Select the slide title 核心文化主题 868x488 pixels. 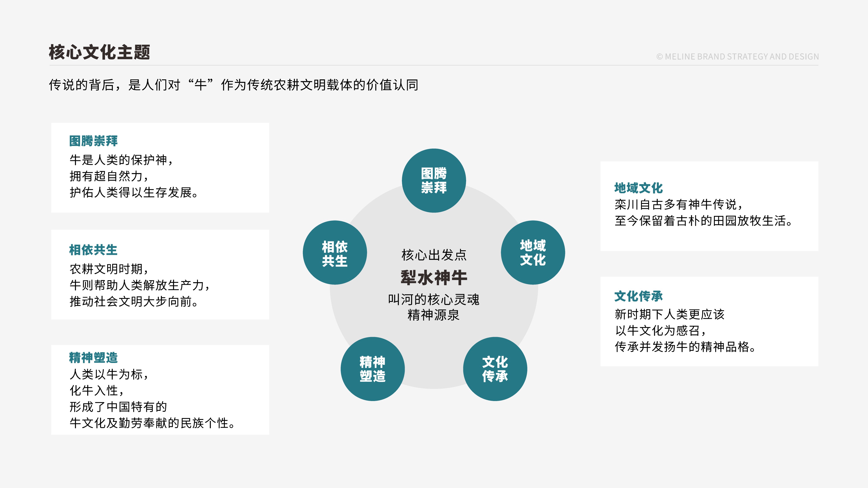point(99,52)
